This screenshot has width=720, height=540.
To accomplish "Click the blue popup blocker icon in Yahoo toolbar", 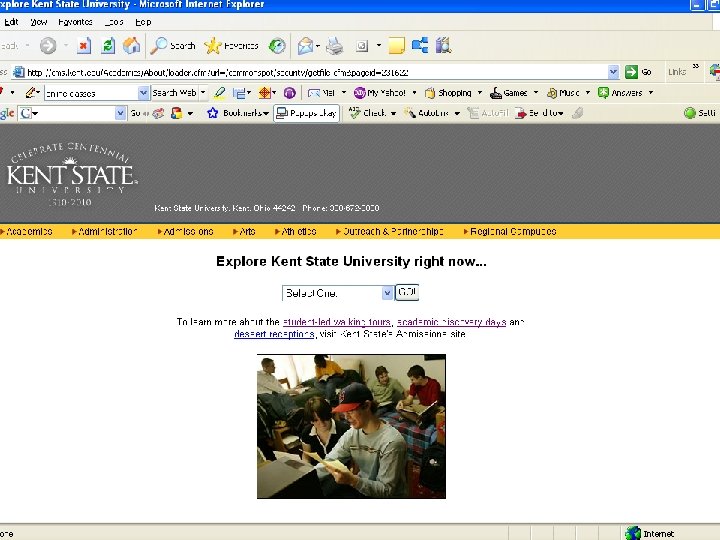I will pyautogui.click(x=241, y=93).
